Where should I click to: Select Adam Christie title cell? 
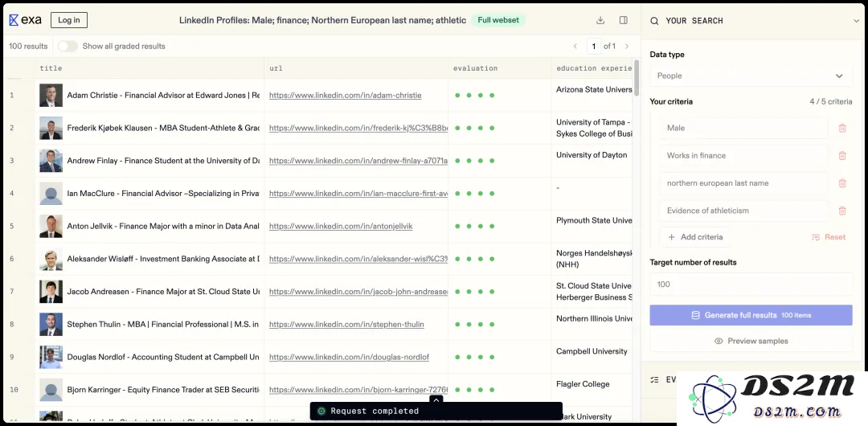coord(149,96)
